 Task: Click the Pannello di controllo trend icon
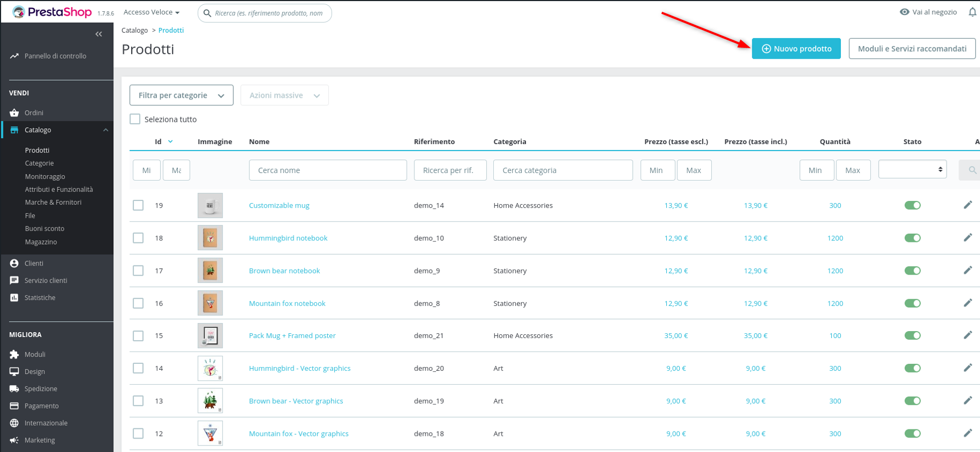click(15, 56)
